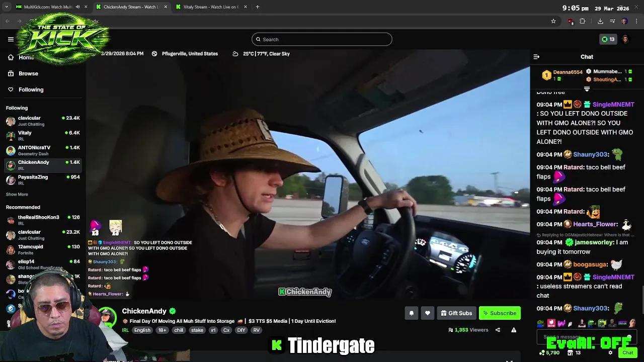Image resolution: width=644 pixels, height=362 pixels.
Task: Select the ChickenAndy Stream browser tab
Action: 131,7
